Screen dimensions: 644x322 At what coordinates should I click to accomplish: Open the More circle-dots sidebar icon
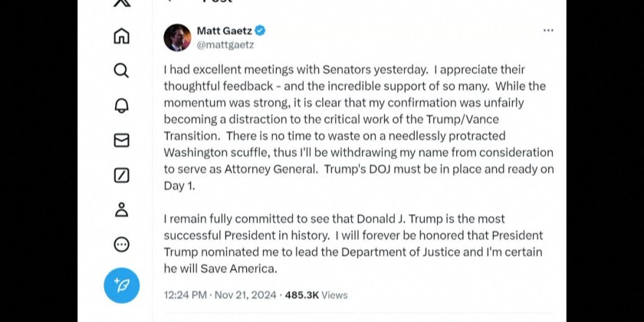(121, 245)
